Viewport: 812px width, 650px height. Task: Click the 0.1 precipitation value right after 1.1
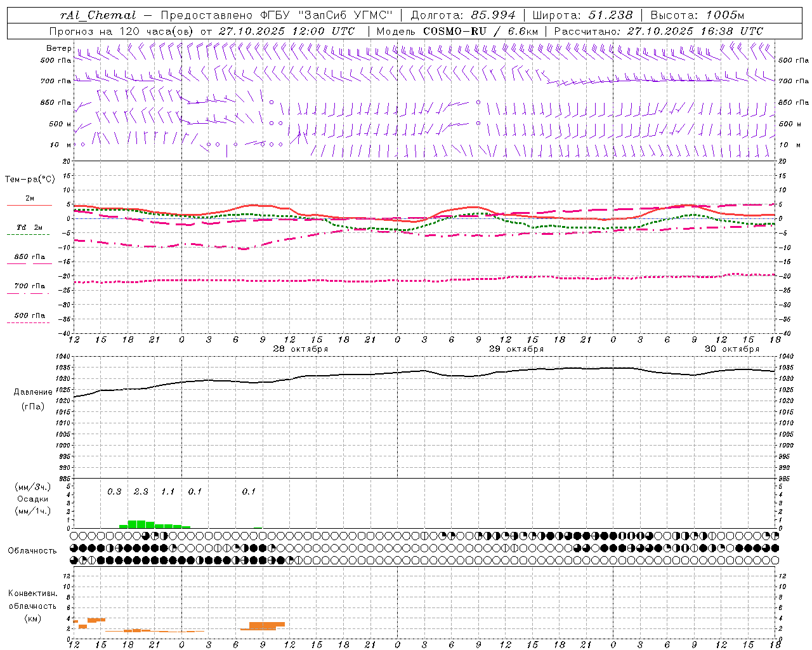[x=195, y=491]
